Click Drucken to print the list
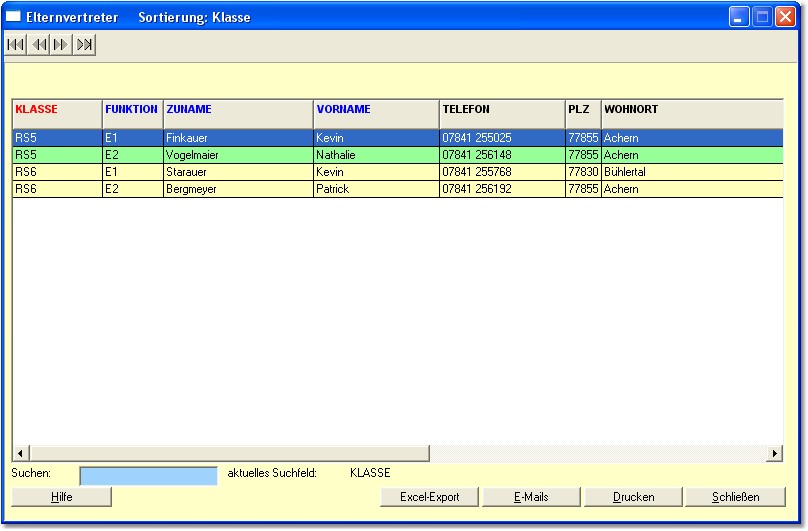 point(633,497)
